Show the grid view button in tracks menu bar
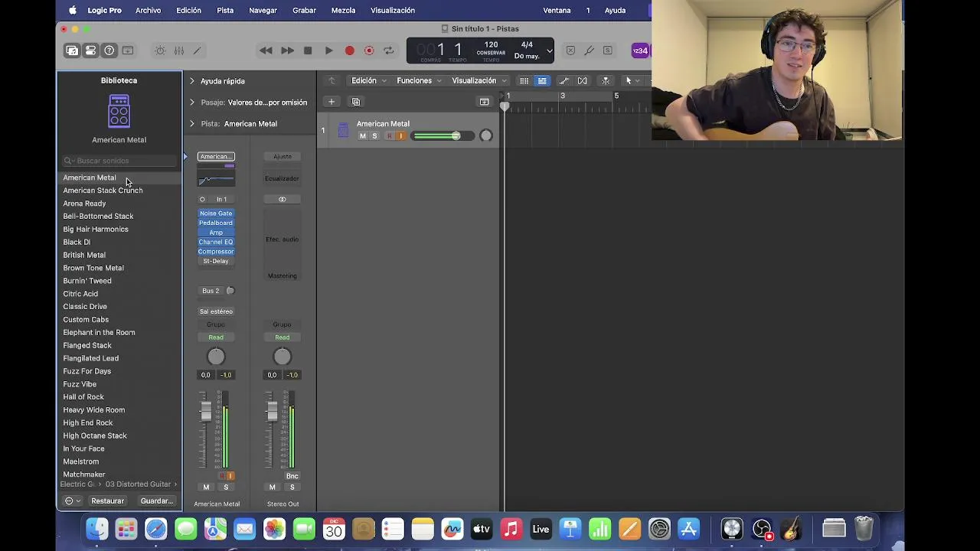 pyautogui.click(x=524, y=80)
